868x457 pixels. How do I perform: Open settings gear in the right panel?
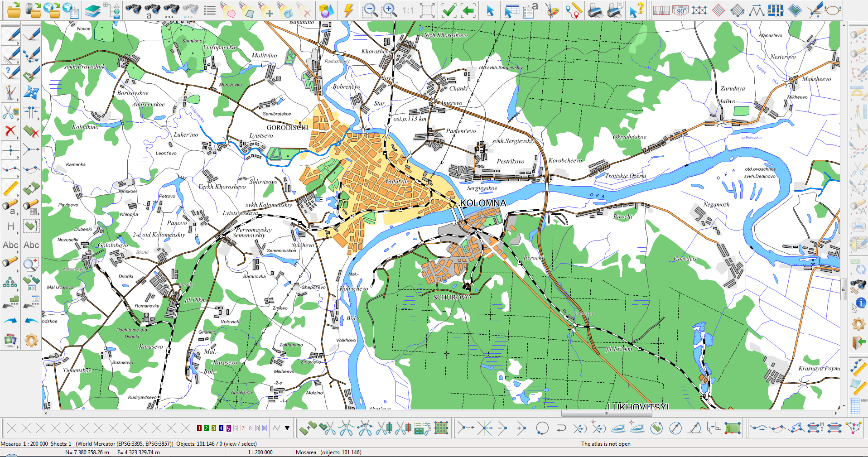coord(858,324)
